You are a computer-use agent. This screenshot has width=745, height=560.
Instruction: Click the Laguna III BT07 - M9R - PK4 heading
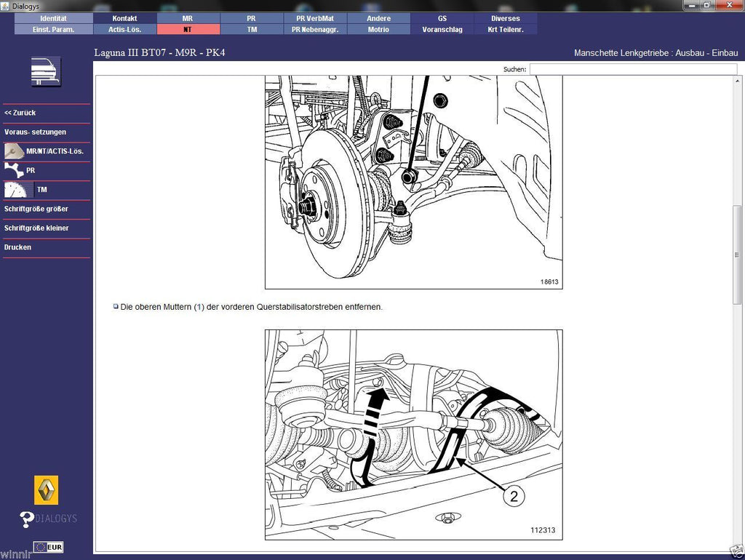159,52
